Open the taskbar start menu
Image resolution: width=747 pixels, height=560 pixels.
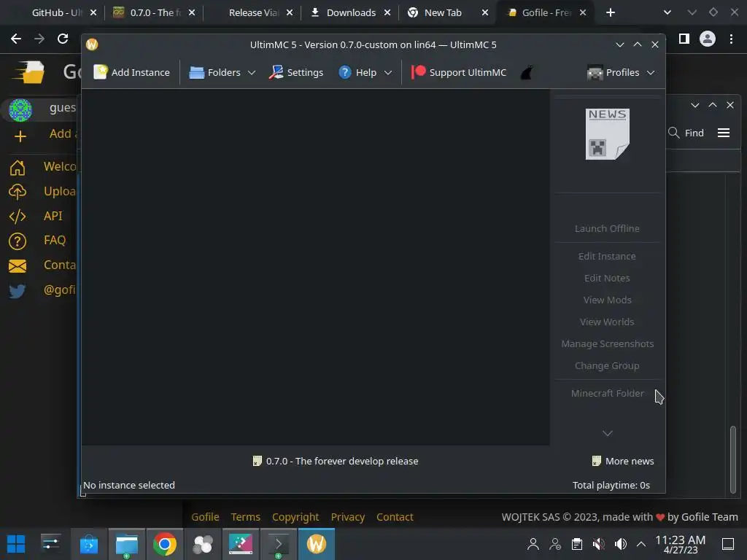(x=16, y=544)
